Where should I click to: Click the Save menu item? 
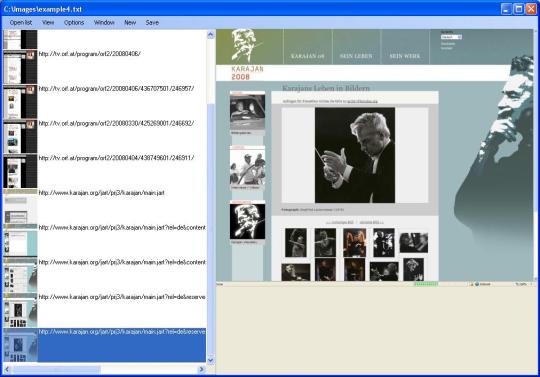pos(152,23)
